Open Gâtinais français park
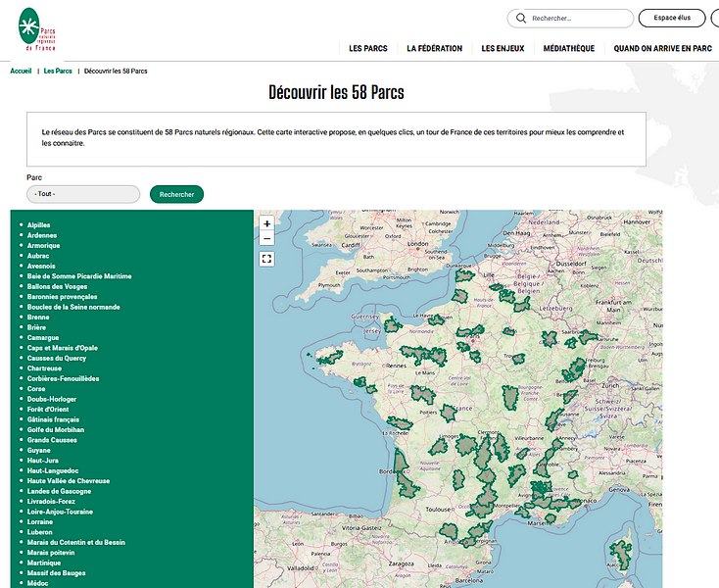Screen dimensions: 719x588 pos(53,419)
